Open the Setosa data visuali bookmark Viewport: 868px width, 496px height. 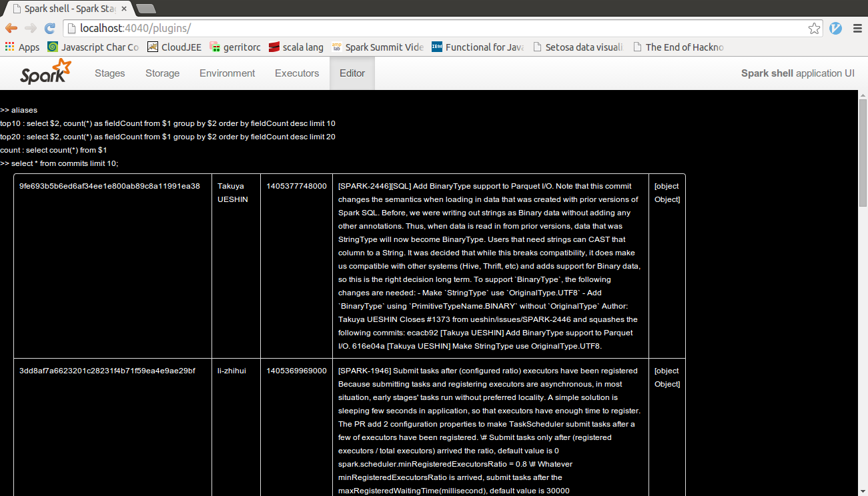pos(578,47)
